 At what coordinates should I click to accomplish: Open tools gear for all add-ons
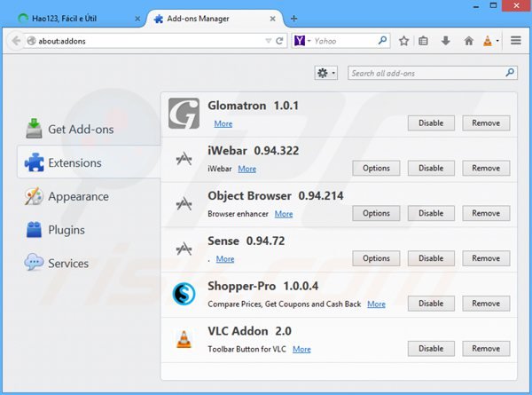coord(325,73)
